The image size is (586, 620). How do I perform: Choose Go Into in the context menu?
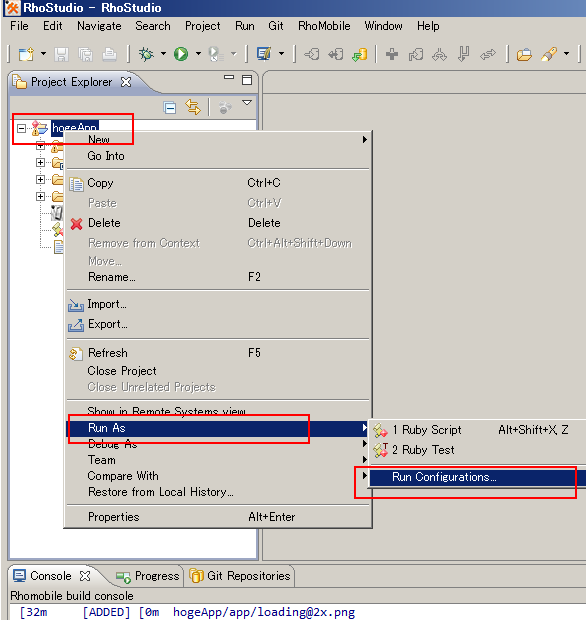(218, 156)
